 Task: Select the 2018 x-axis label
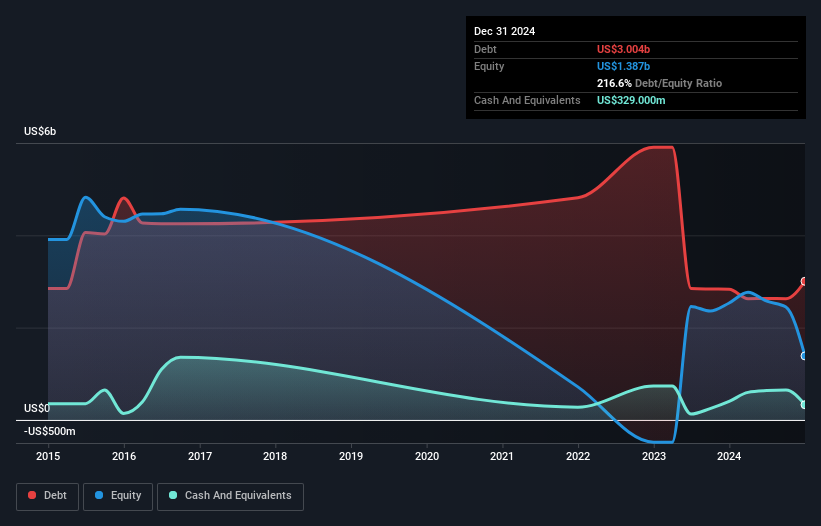coord(275,456)
